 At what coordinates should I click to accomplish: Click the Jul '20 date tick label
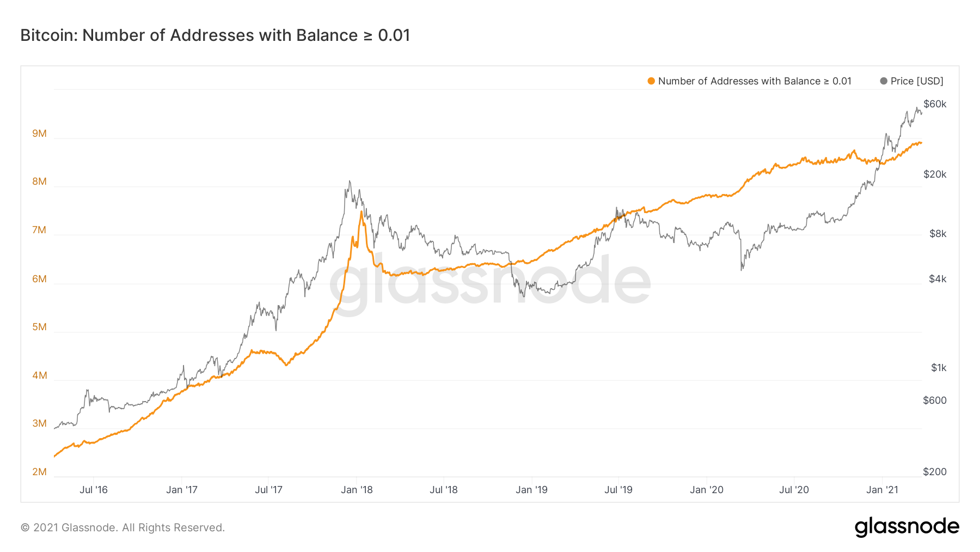[794, 490]
